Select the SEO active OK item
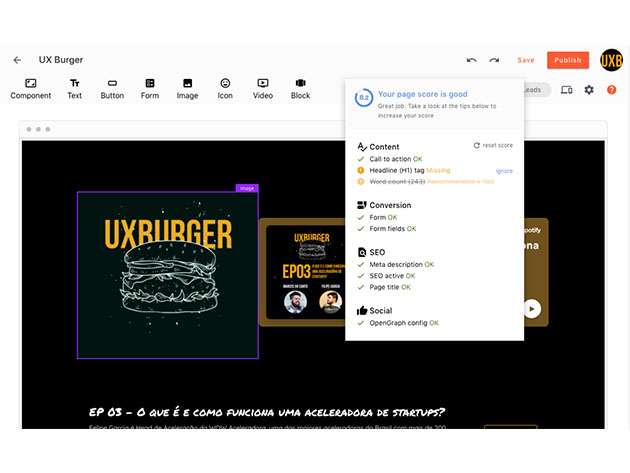The width and height of the screenshot is (630, 473). (x=387, y=276)
